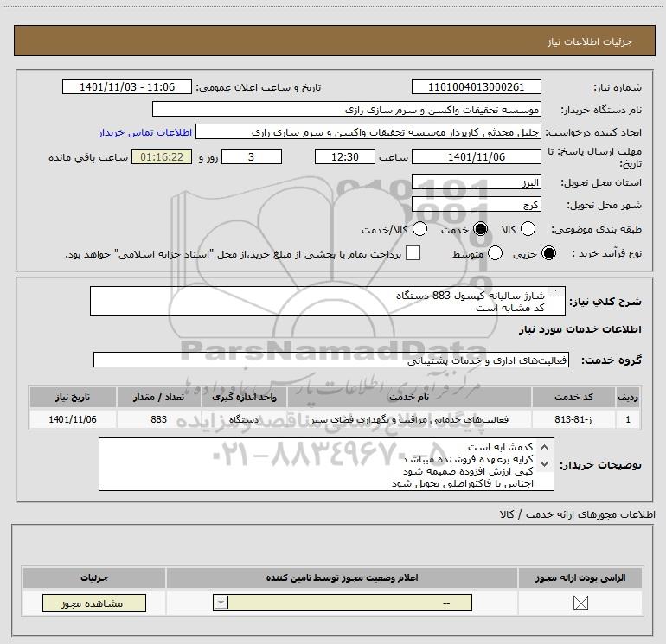Click the الزامی بودن ارائه مجوز column header
666x644 pixels.
[x=580, y=577]
